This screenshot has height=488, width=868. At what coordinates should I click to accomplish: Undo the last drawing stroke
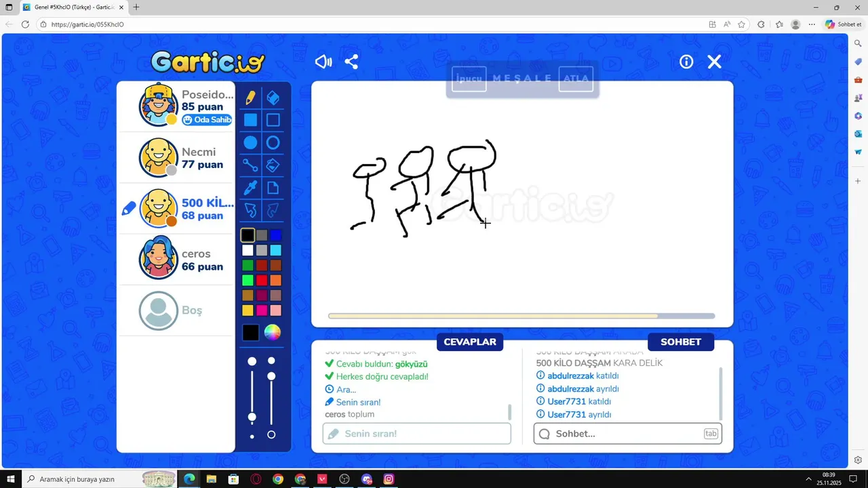click(x=250, y=211)
